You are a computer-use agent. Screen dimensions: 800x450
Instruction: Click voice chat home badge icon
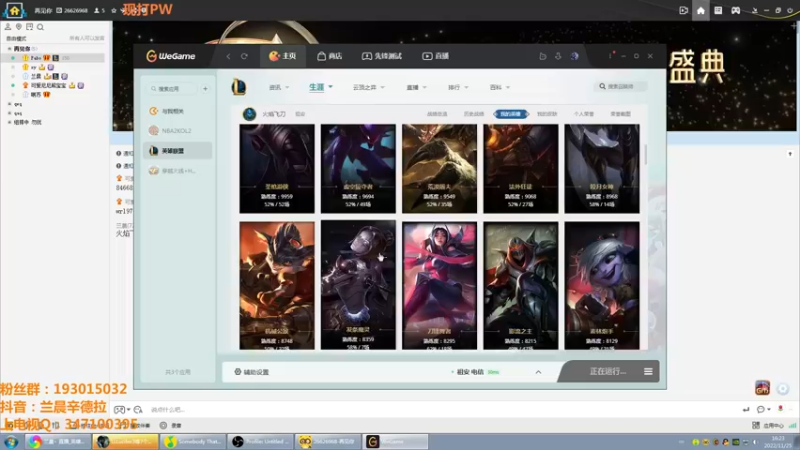14,10
